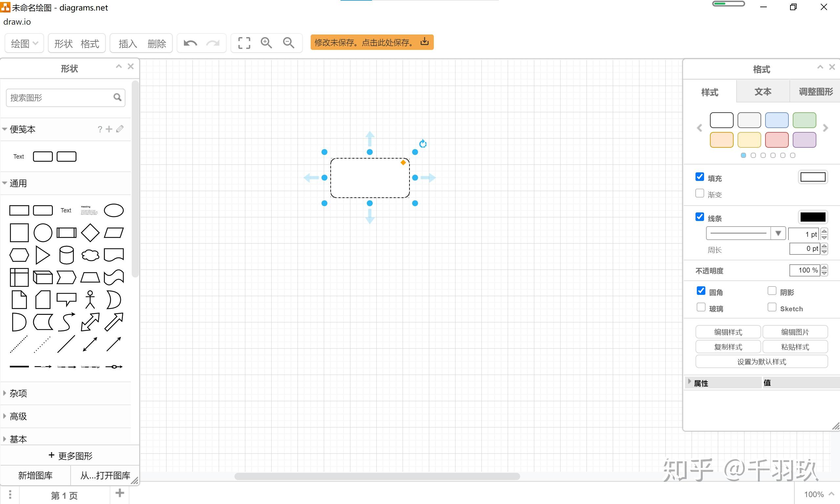
Task: Click the zoom in magnifier icon
Action: point(266,43)
